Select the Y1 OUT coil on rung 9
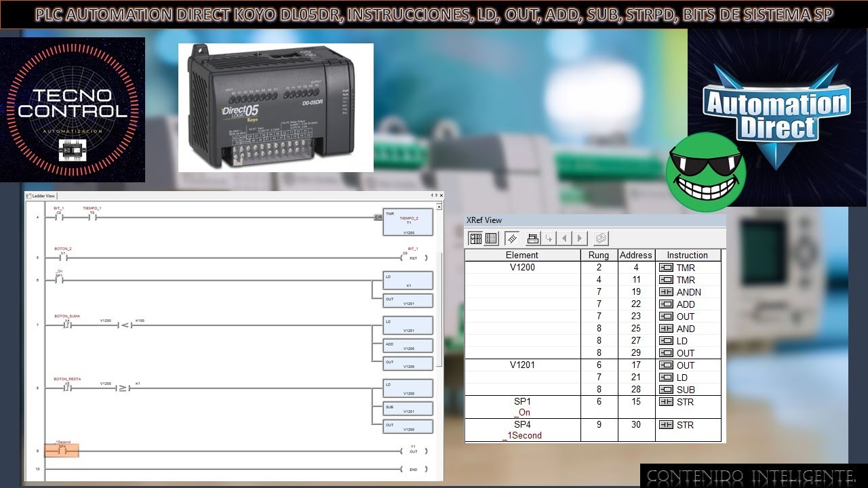Screen dimensions: 868x488 point(413,449)
